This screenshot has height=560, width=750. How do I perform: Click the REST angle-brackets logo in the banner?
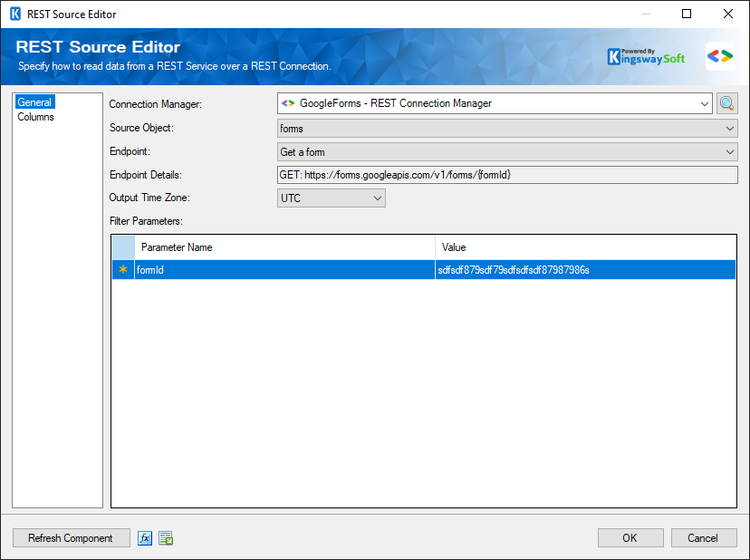(720, 56)
